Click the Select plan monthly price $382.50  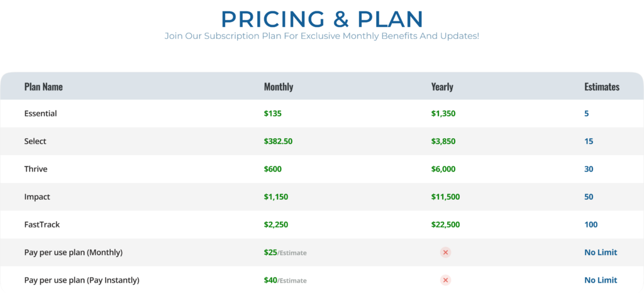click(x=279, y=141)
